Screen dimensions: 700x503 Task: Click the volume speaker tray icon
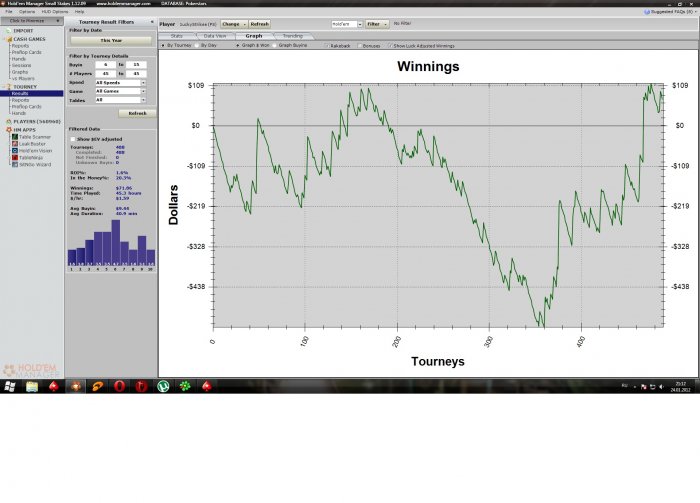click(661, 387)
